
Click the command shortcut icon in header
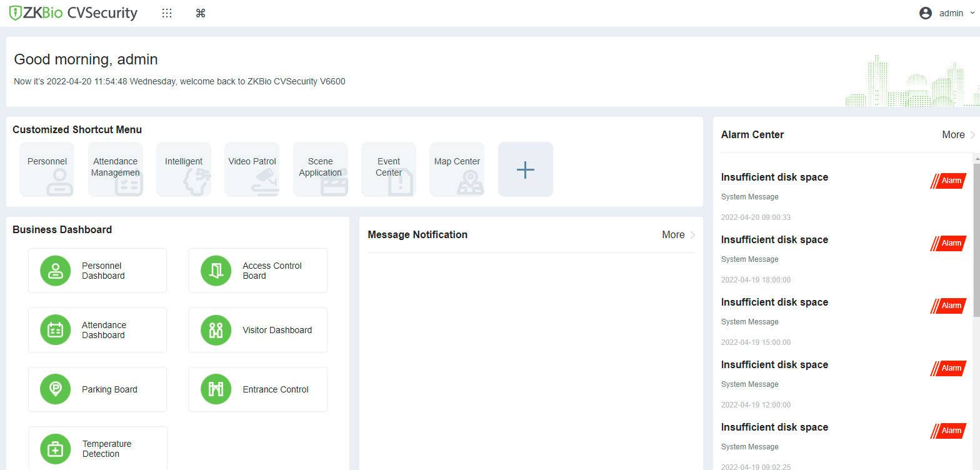tap(201, 13)
